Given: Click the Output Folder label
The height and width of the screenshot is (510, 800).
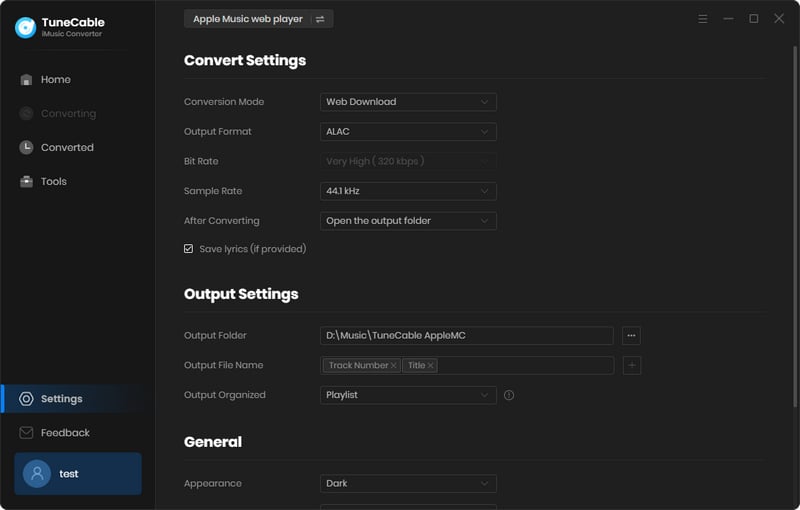Looking at the screenshot, I should (x=215, y=336).
